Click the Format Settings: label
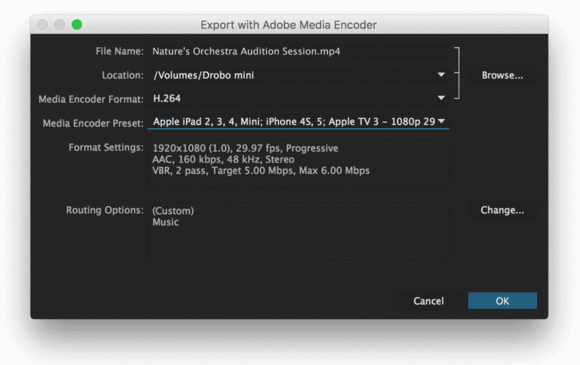The image size is (580, 365). click(106, 147)
